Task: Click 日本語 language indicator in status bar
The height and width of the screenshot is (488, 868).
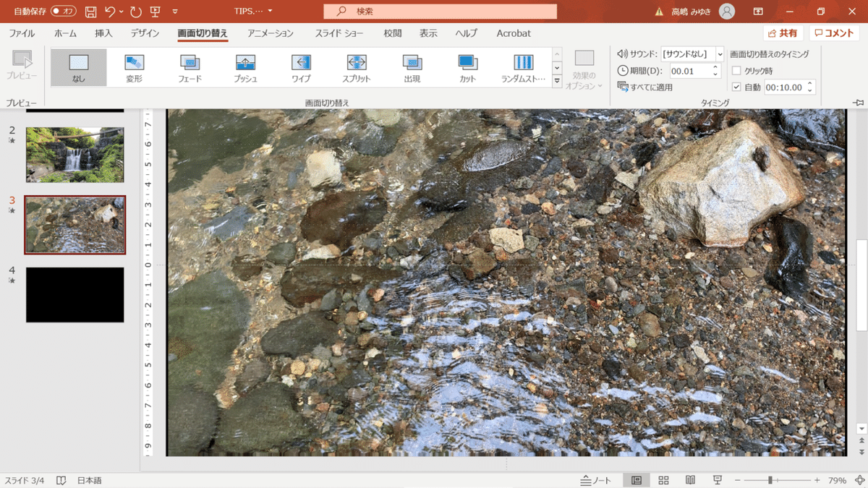Action: click(90, 480)
